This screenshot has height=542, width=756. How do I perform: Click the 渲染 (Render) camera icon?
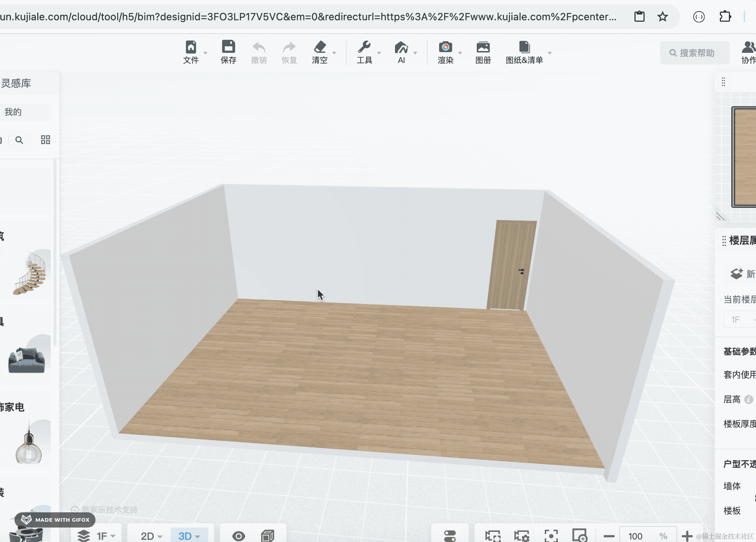445,47
